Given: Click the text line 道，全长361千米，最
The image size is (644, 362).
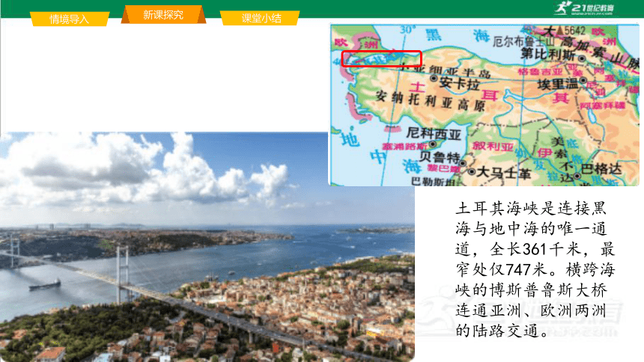Looking at the screenshot, I should point(535,250).
